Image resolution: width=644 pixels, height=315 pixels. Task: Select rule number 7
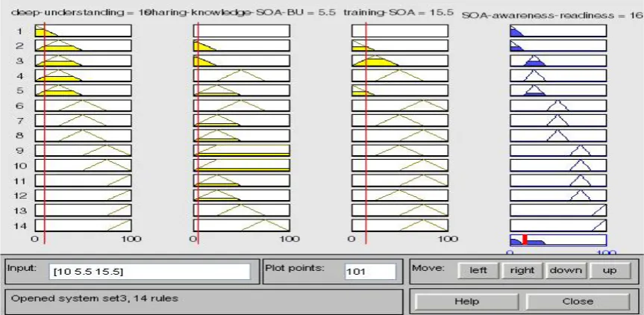[x=19, y=121]
